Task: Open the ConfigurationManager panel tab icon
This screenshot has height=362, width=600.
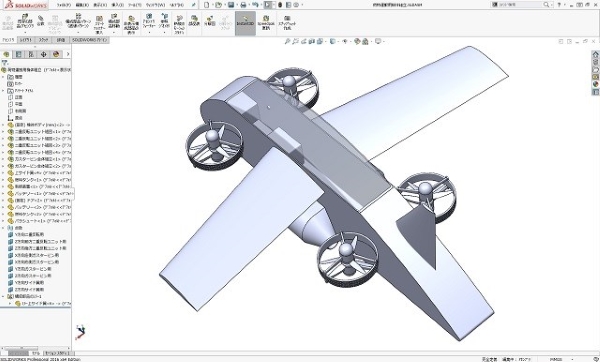Action: point(31,54)
